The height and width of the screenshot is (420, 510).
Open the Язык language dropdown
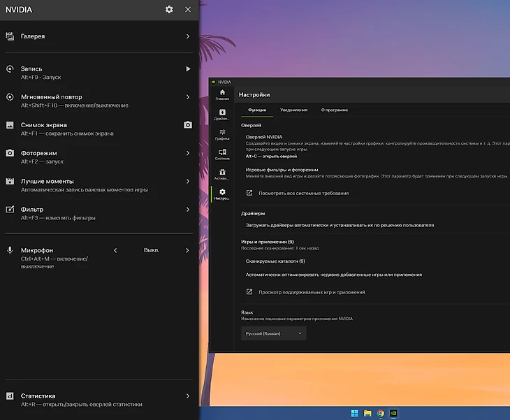273,334
